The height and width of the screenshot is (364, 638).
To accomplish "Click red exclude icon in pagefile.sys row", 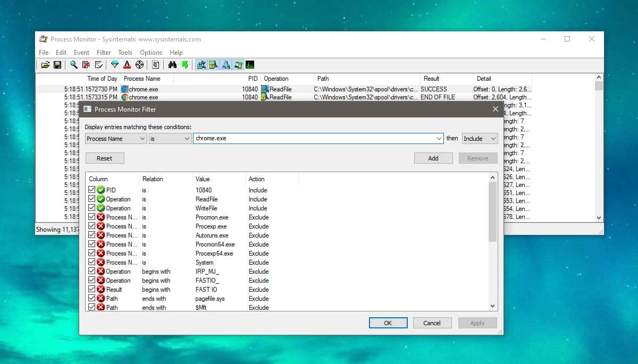I will tap(101, 298).
